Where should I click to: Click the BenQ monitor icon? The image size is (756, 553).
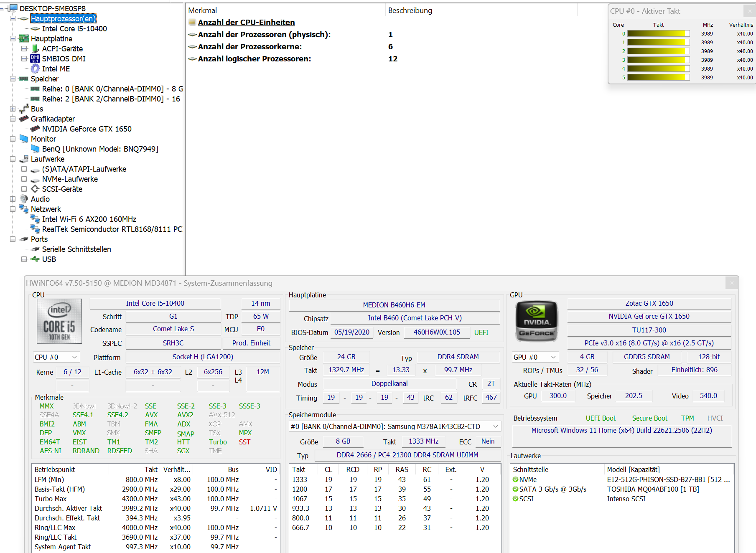36,149
